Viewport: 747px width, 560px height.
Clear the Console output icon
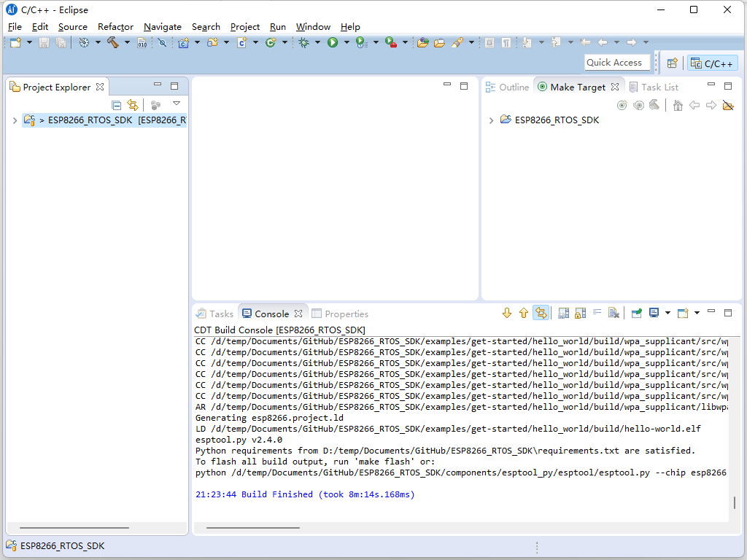(614, 313)
